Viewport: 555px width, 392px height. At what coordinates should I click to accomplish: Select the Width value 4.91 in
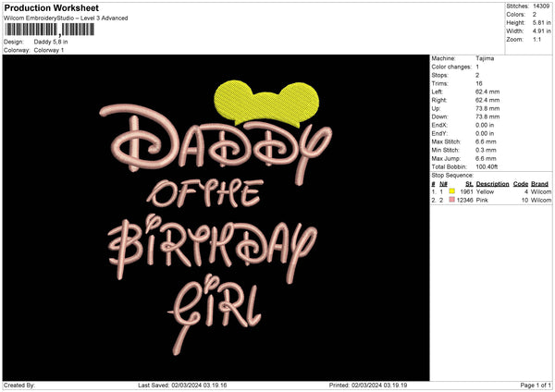[x=541, y=31]
